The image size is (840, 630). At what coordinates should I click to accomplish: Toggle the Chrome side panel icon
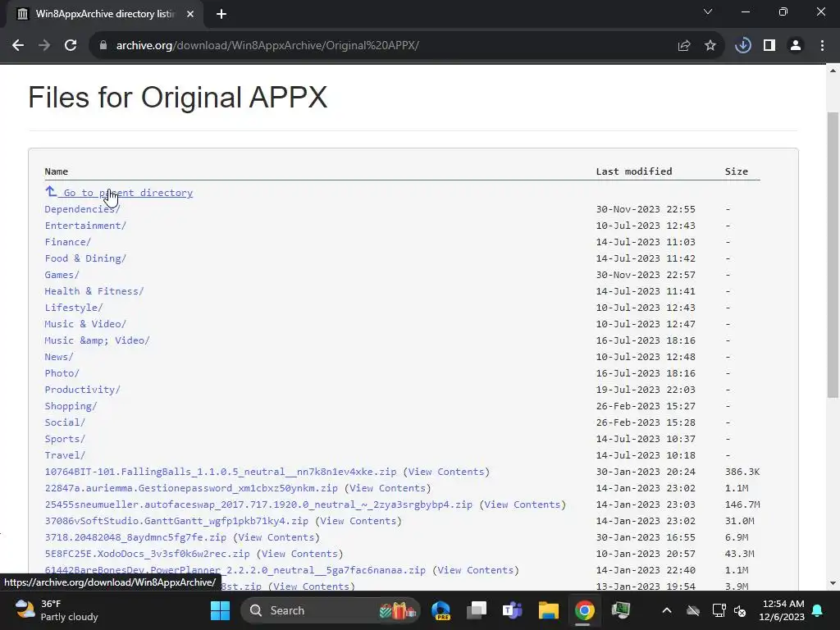pyautogui.click(x=769, y=46)
